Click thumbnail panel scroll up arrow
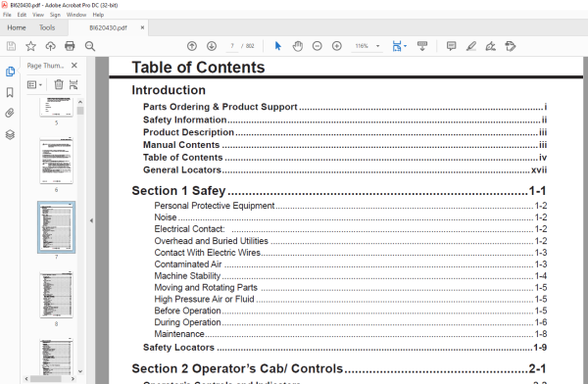This screenshot has height=384, width=588. (x=80, y=102)
